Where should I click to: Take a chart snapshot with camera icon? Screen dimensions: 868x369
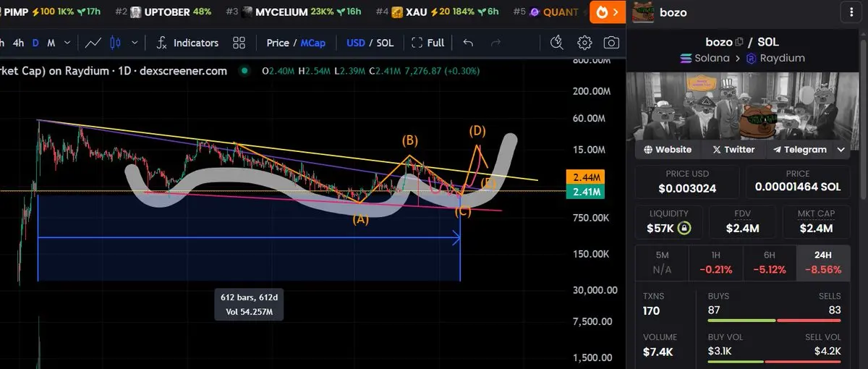(x=612, y=43)
